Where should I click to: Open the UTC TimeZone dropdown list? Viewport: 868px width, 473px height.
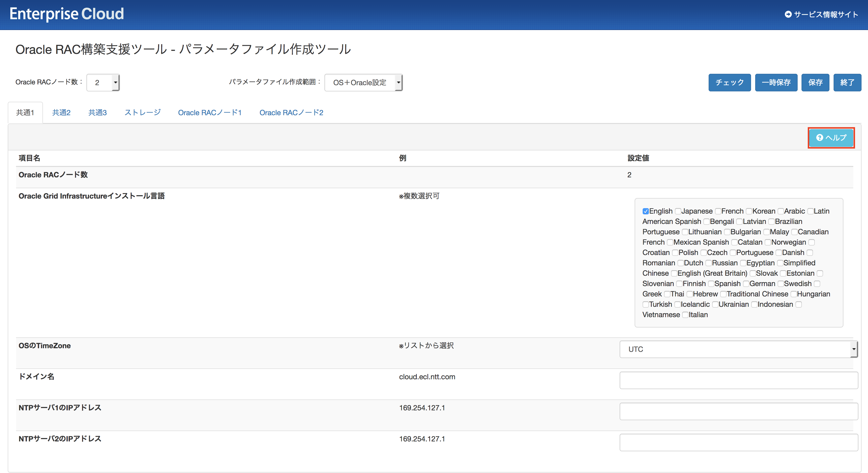point(738,349)
